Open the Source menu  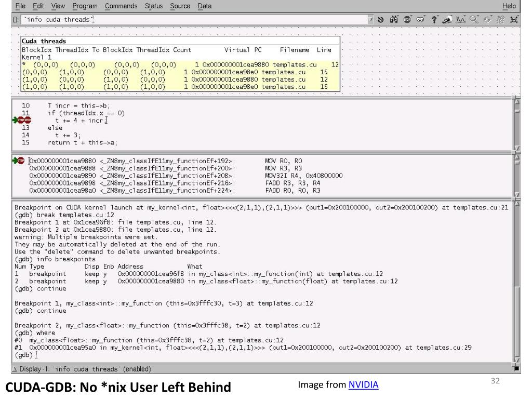point(180,6)
